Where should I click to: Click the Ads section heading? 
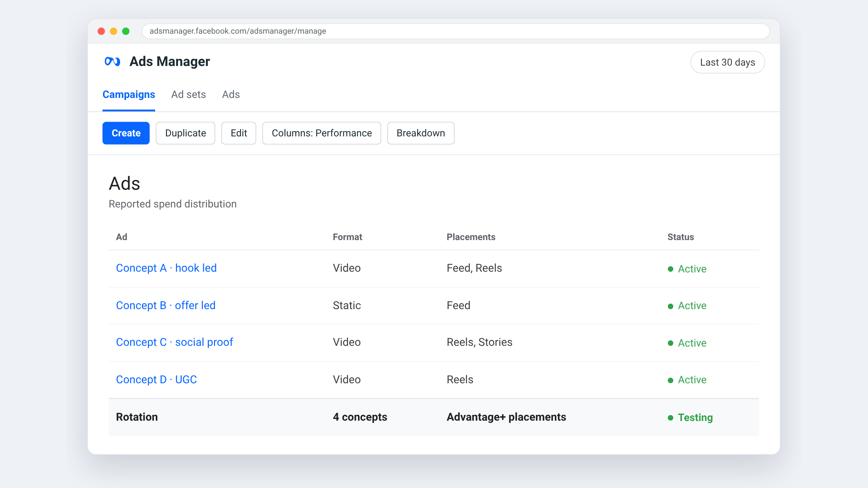125,184
